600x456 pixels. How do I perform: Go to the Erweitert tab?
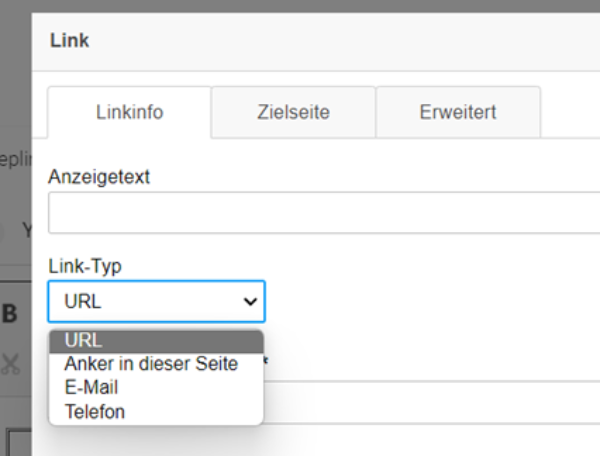point(458,112)
